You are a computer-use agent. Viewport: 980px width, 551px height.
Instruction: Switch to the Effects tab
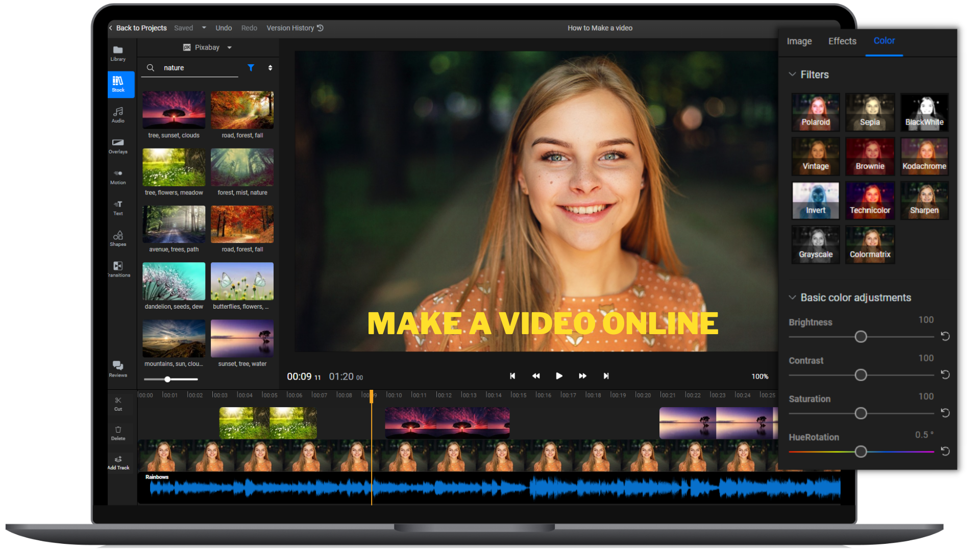point(842,41)
